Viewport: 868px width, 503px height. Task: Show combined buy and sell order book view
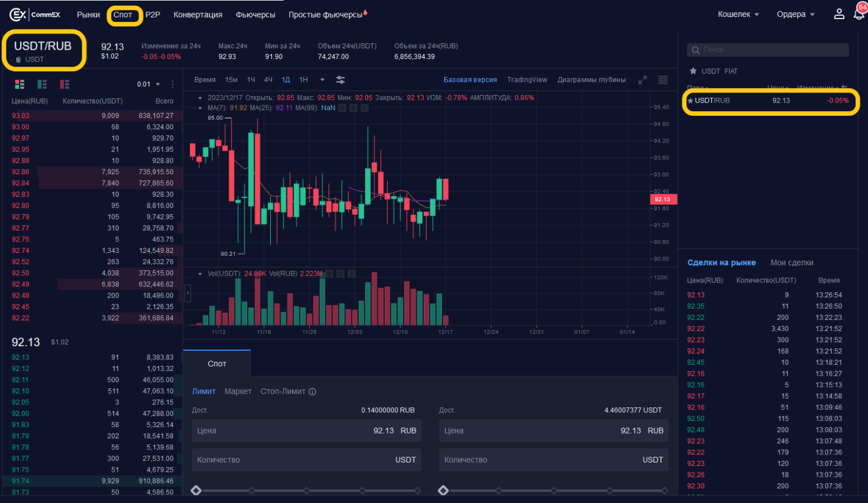pos(20,84)
